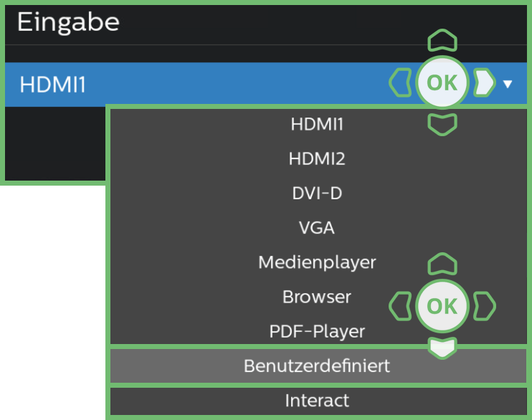Select the Benutzerdefiniert option
The image size is (532, 420).
(x=317, y=366)
